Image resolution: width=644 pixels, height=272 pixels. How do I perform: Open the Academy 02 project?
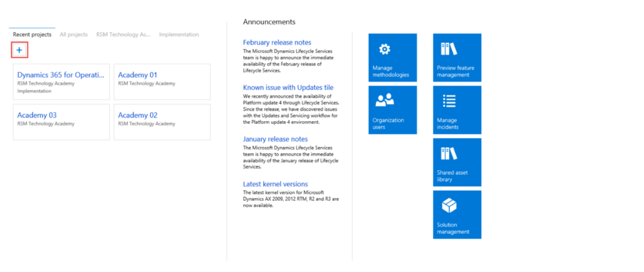coord(162,122)
